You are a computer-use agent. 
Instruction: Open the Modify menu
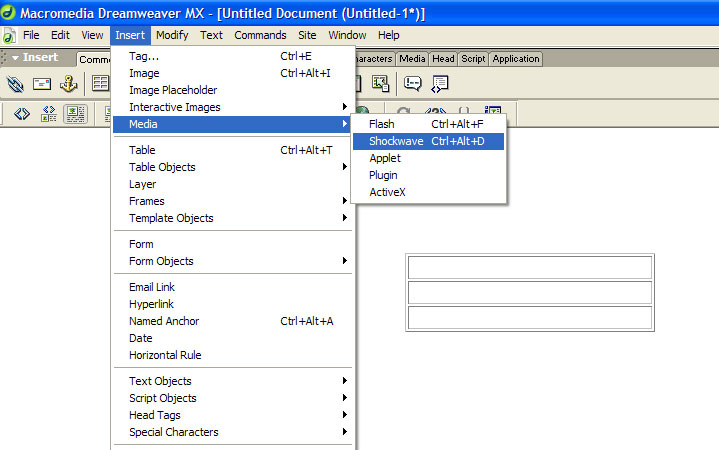pyautogui.click(x=172, y=35)
